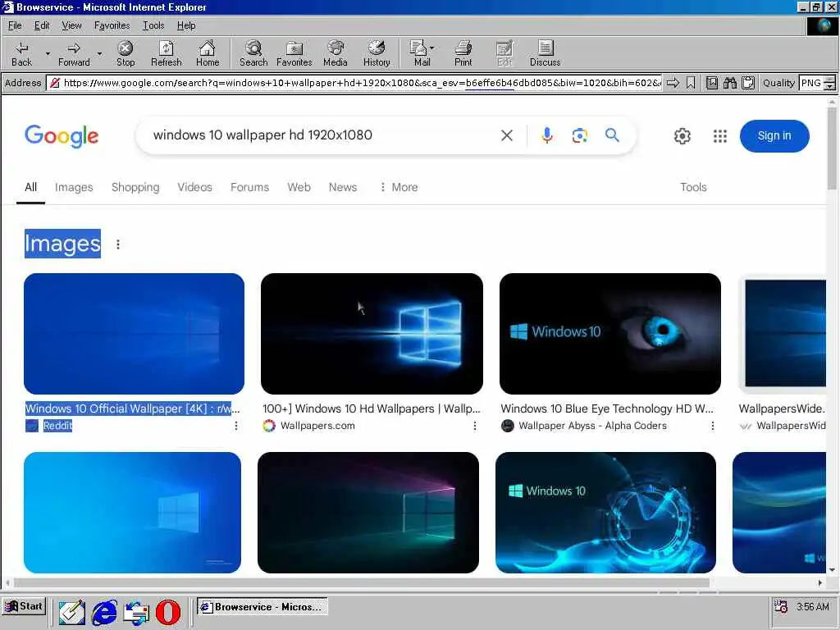840x630 pixels.
Task: Switch to the Videos search tab
Action: tap(195, 188)
